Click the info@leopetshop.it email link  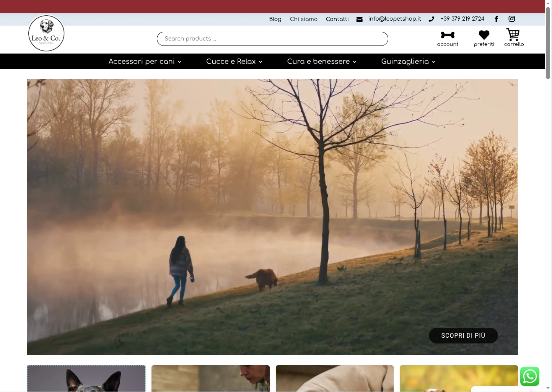[x=394, y=19]
